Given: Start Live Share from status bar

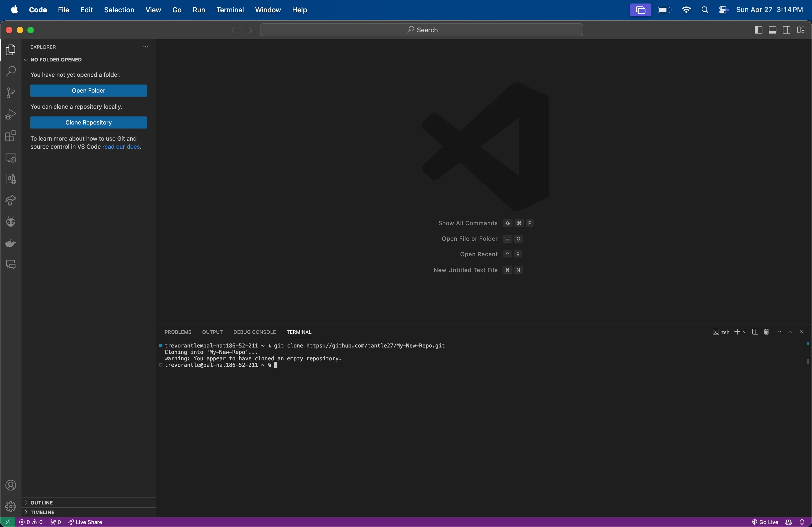Looking at the screenshot, I should tap(85, 522).
